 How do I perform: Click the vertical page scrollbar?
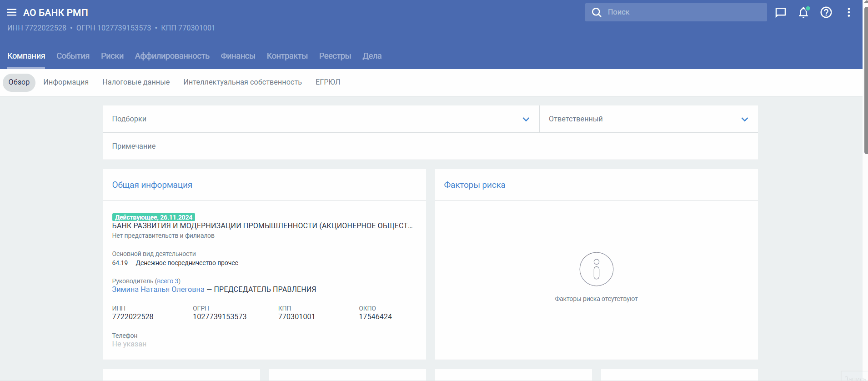click(865, 82)
